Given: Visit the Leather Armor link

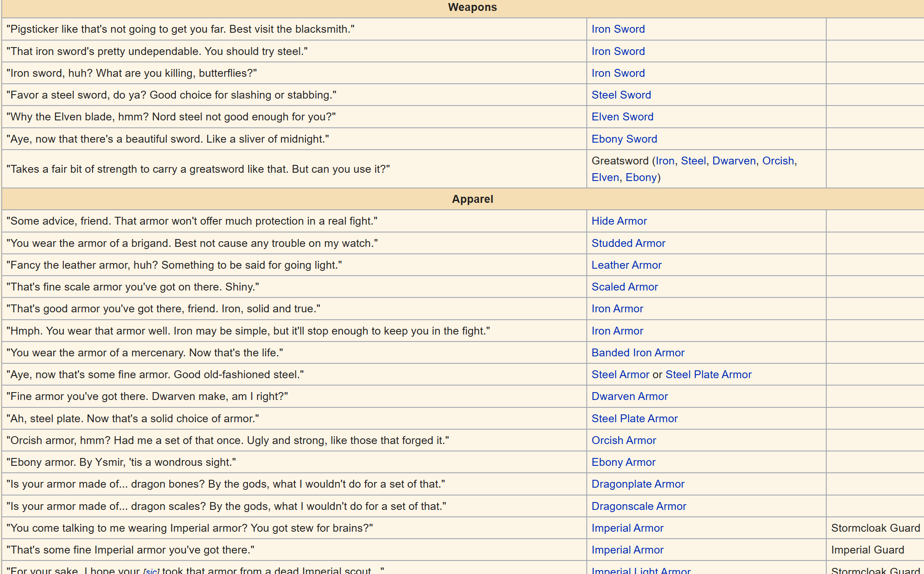Looking at the screenshot, I should pos(626,265).
